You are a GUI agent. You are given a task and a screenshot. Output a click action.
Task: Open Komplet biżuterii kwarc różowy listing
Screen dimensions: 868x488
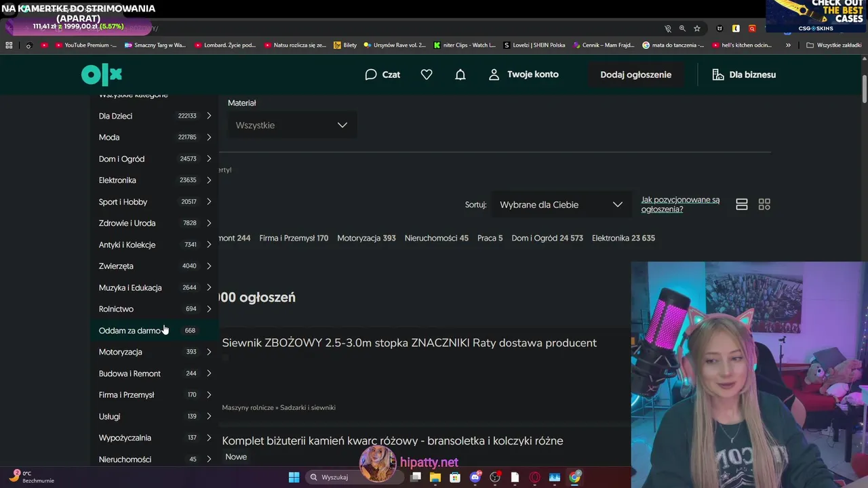pyautogui.click(x=393, y=441)
